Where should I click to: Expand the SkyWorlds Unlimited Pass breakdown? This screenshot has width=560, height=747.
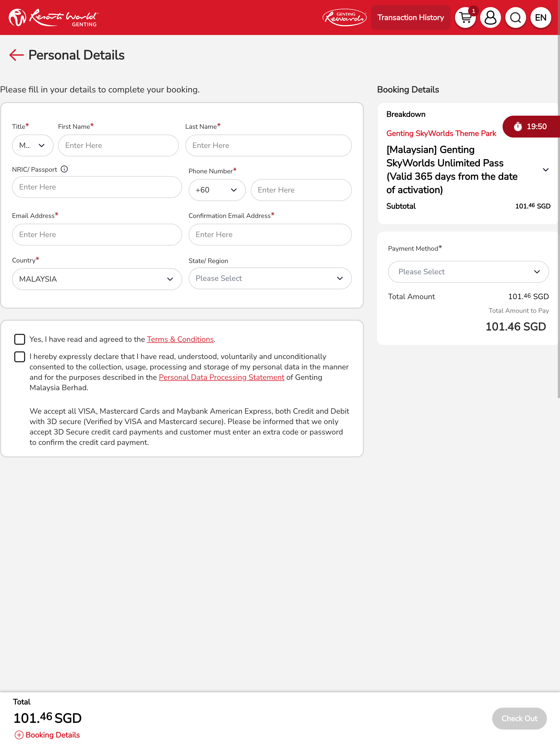545,170
